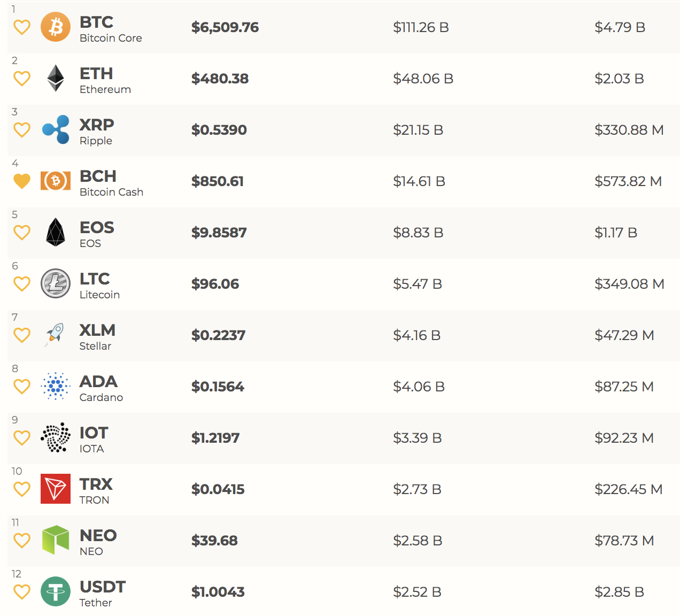Open the Cardano ADA listing
The width and height of the screenshot is (680, 616).
click(98, 386)
